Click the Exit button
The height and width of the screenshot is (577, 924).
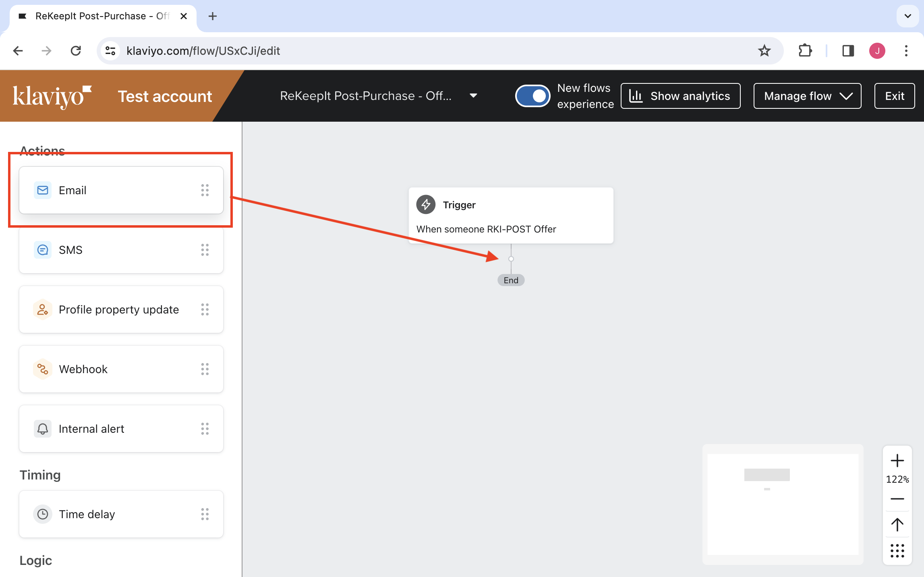point(894,96)
